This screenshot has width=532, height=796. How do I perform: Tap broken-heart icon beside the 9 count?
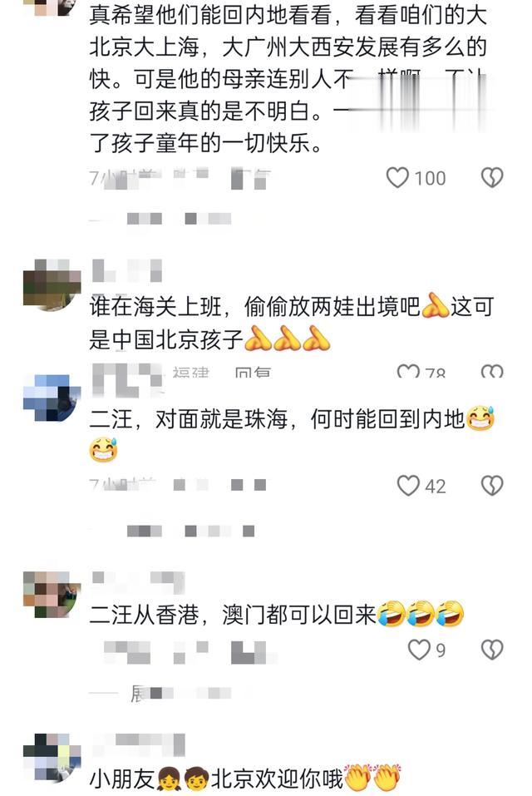coord(491,650)
